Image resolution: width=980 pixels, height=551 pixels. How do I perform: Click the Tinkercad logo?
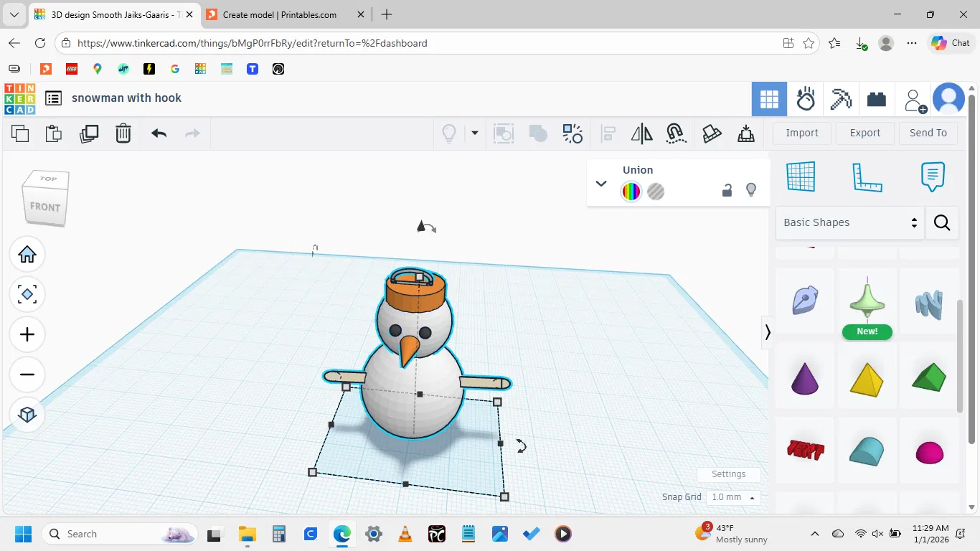pos(20,99)
